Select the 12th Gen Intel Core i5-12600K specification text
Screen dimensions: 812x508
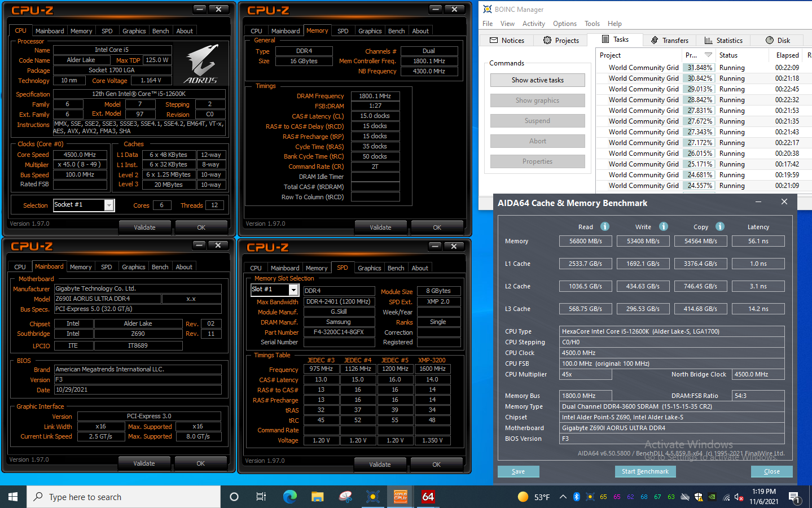139,94
